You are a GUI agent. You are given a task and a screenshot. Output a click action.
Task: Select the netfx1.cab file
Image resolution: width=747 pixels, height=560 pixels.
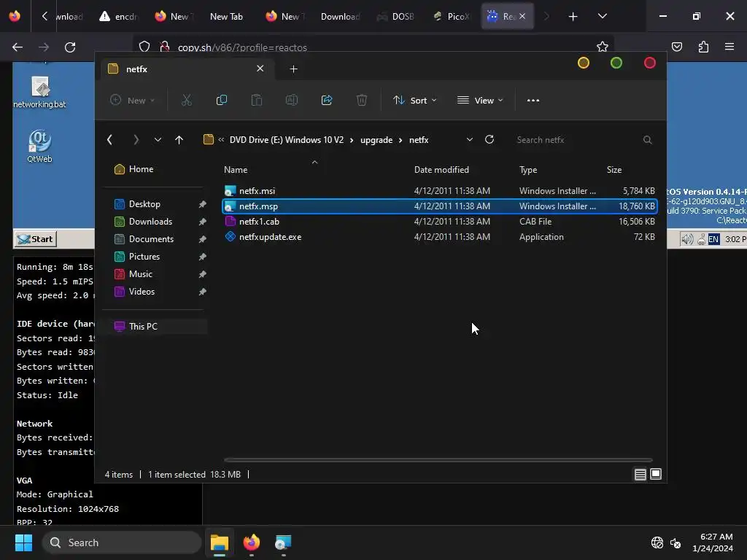pos(439,222)
